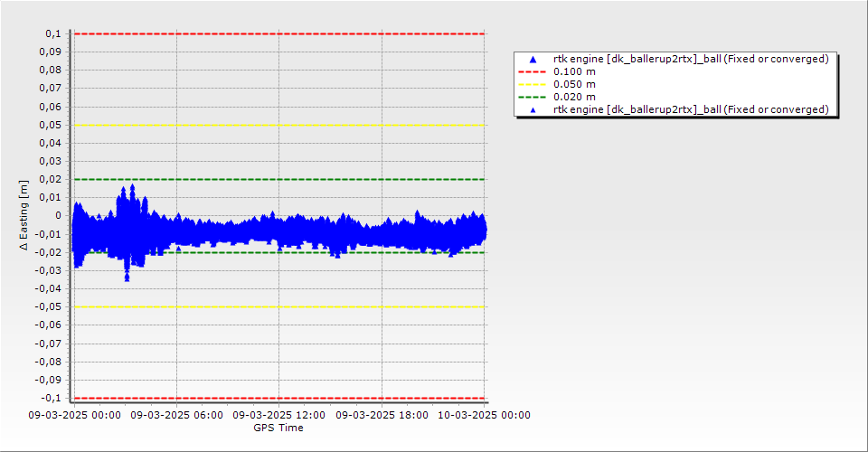
Task: Click the -0,09 y-axis tick label
Action: pos(48,380)
